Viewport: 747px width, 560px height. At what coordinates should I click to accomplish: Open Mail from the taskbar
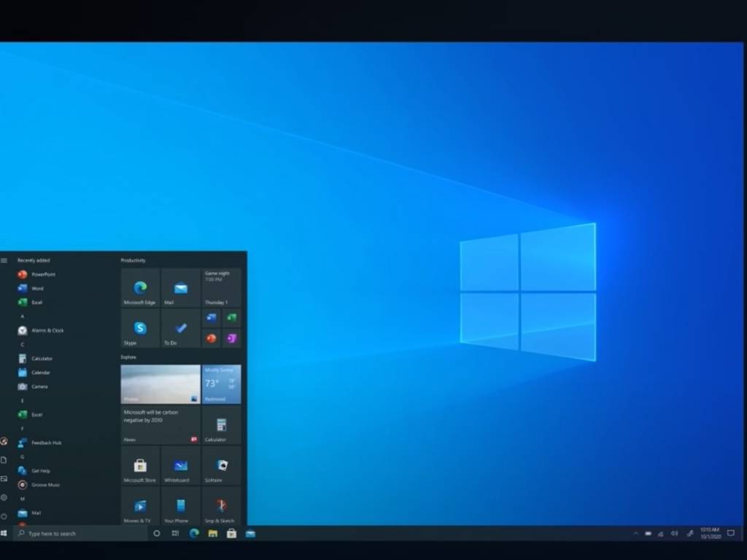tap(251, 533)
